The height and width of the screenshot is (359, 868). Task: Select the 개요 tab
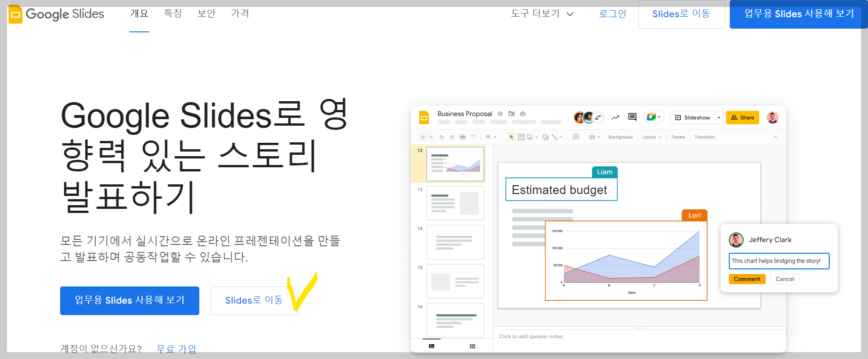[x=139, y=13]
